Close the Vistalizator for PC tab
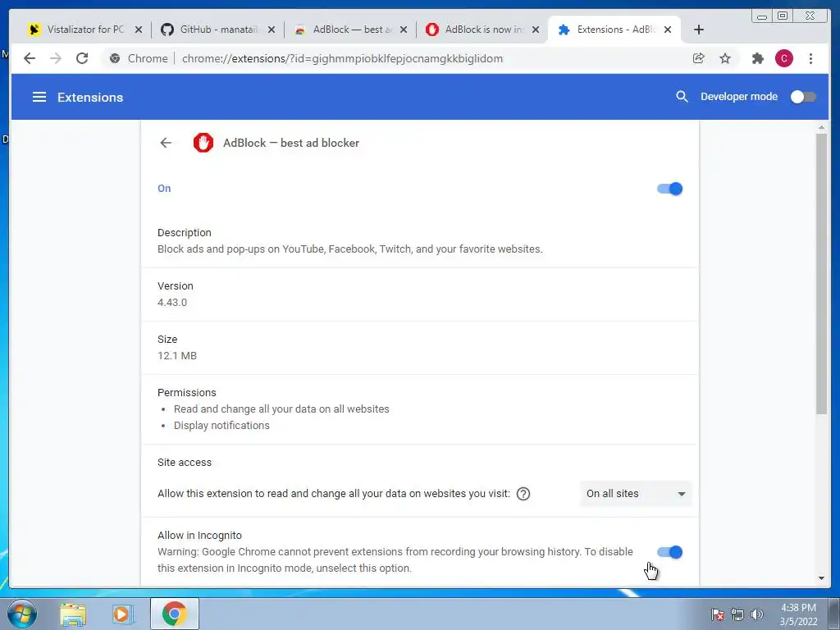 pyautogui.click(x=138, y=30)
